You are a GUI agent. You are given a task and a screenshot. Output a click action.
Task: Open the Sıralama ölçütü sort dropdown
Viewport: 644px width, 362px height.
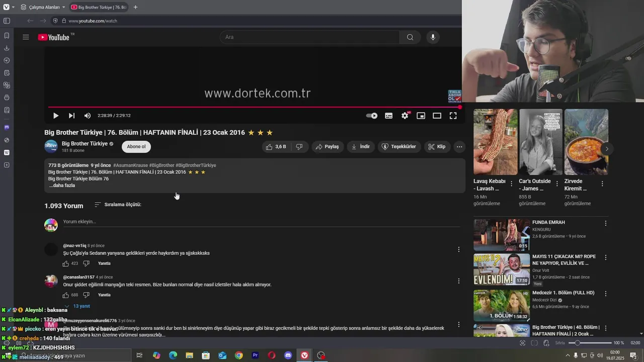coord(118,205)
